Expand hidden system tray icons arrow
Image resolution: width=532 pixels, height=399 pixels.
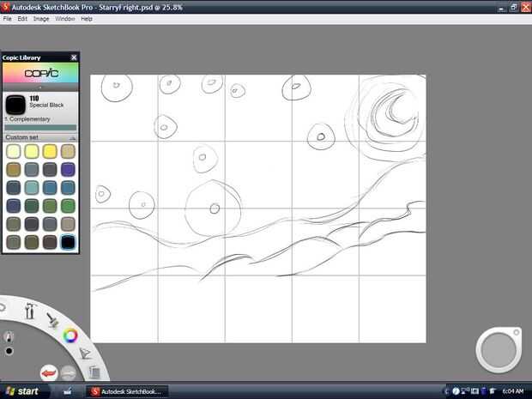[446, 391]
